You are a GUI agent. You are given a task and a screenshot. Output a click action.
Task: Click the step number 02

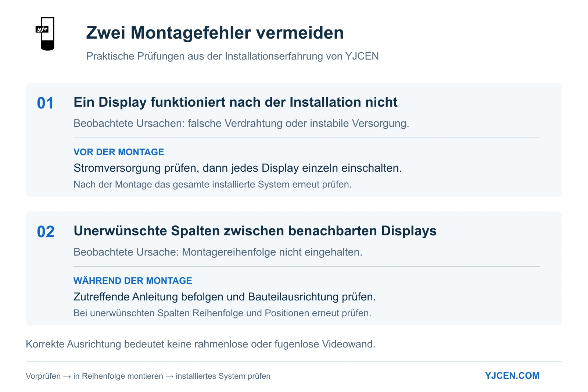coord(46,232)
